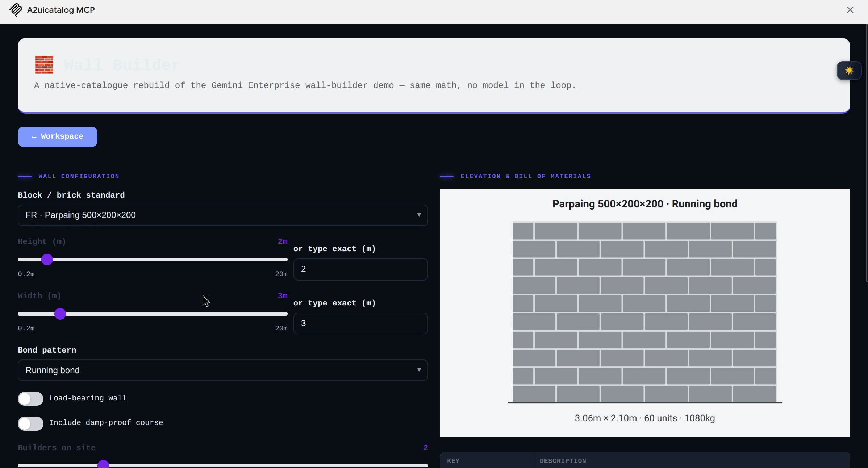
Task: Click the page vertical scrollbar
Action: pyautogui.click(x=867, y=152)
